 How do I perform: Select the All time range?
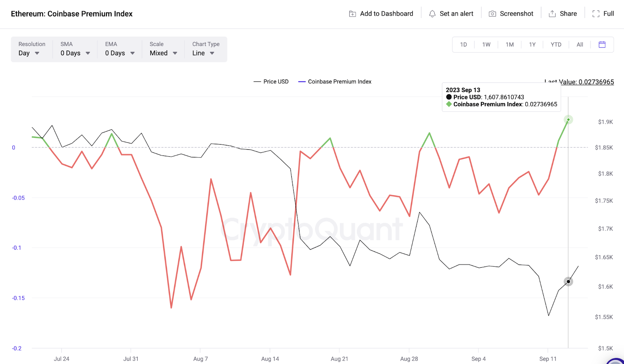click(580, 44)
